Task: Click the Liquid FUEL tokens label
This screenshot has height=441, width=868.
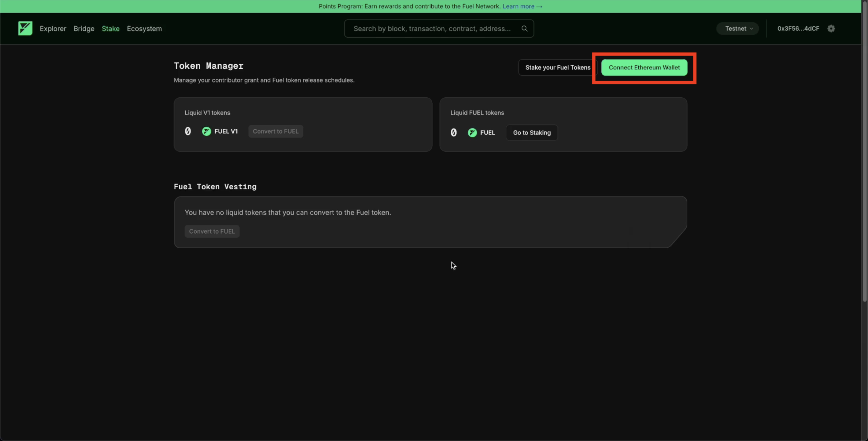Action: pyautogui.click(x=477, y=113)
